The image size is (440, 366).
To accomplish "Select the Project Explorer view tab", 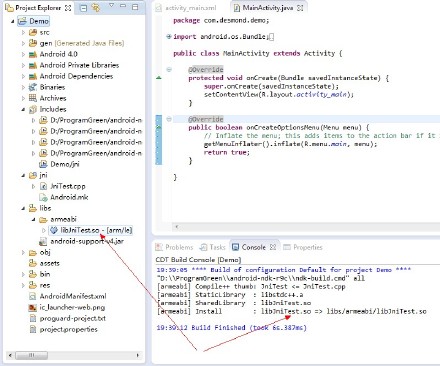I will click(38, 8).
